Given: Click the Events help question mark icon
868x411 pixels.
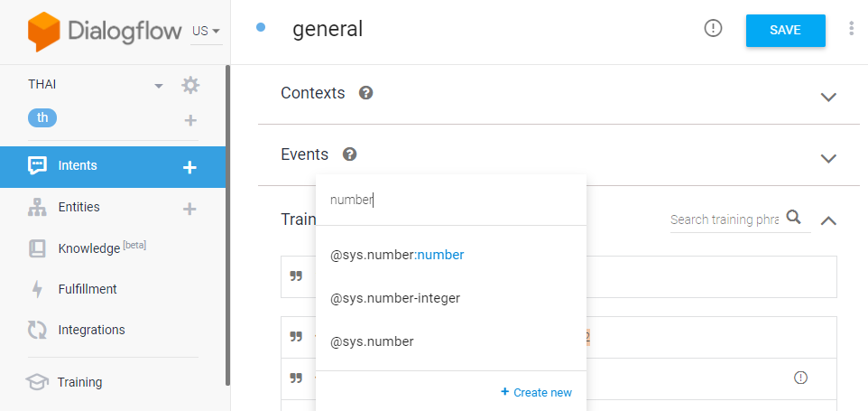Looking at the screenshot, I should click(349, 154).
